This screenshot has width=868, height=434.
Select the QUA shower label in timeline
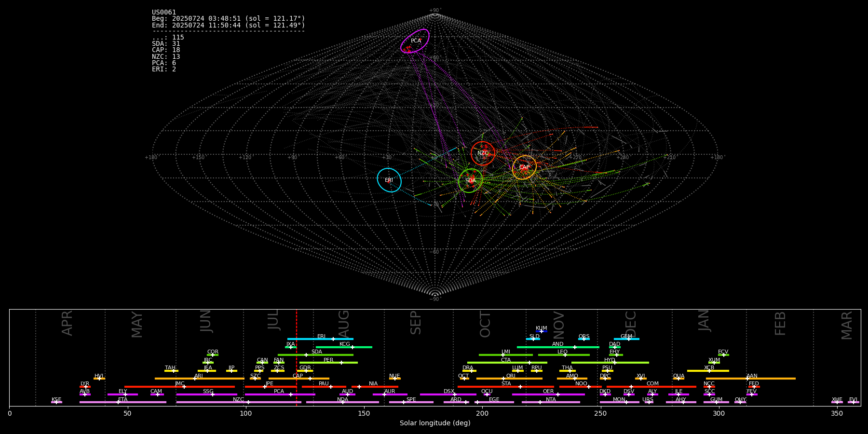[678, 376]
